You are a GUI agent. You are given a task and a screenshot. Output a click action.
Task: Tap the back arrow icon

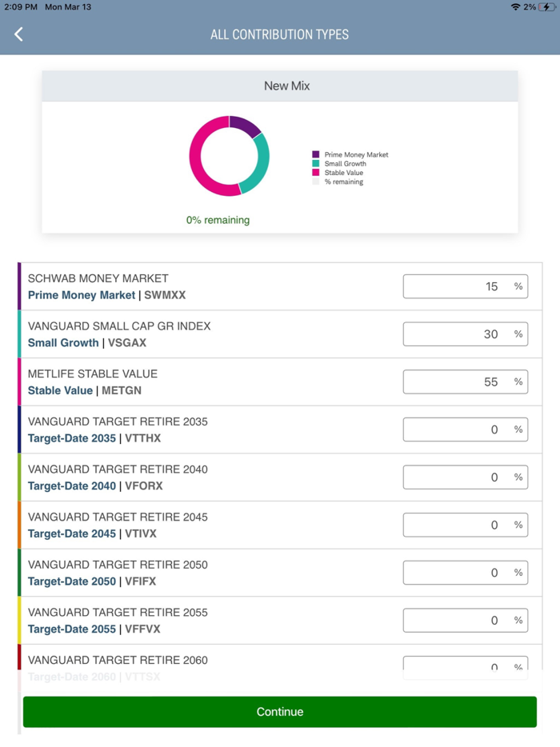click(18, 34)
